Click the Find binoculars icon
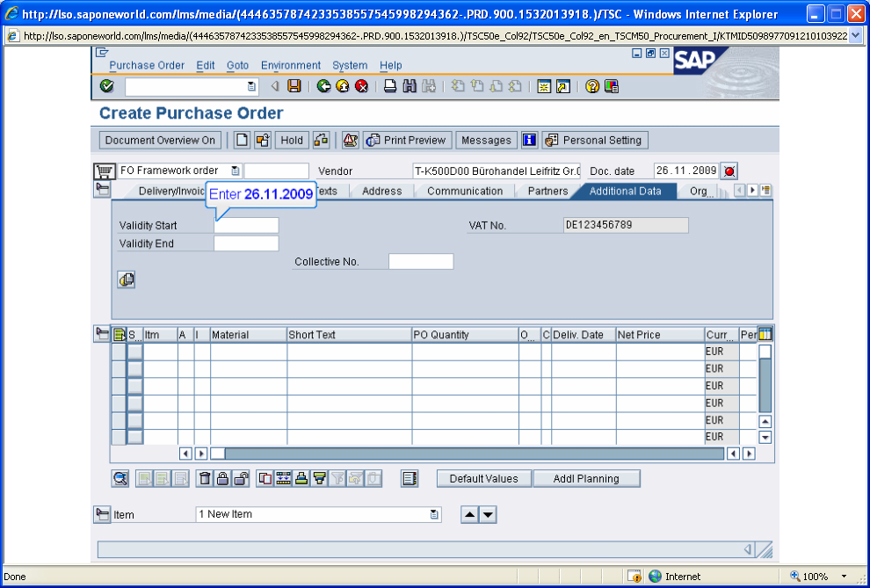Screen dimensions: 870x588 [x=410, y=86]
